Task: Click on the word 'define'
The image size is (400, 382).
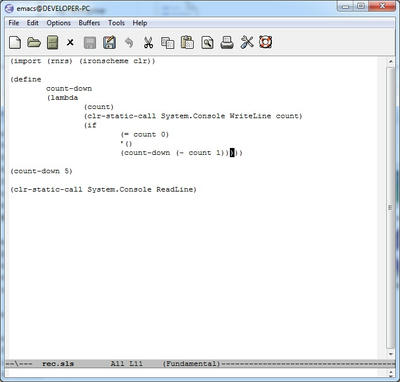Action: pyautogui.click(x=28, y=79)
